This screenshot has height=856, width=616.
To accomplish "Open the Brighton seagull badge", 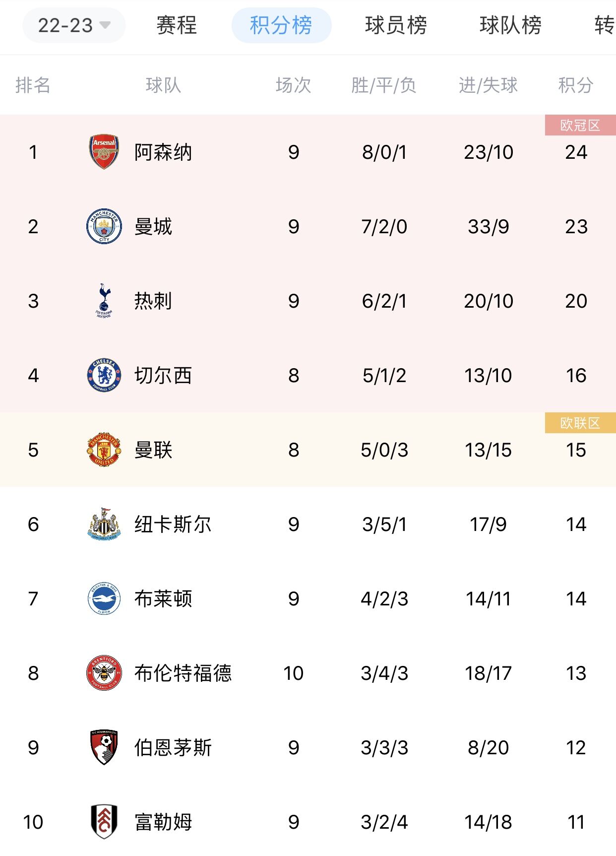I will pos(104,598).
